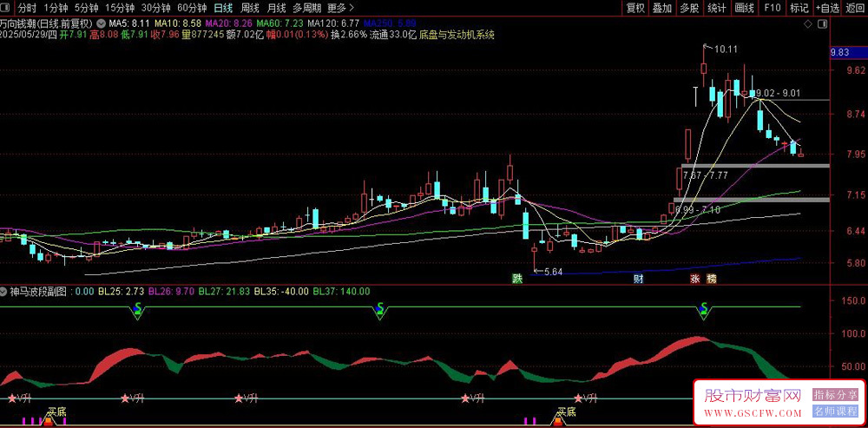Image resolution: width=868 pixels, height=428 pixels.
Task: Click the last S signal marker in subchart
Action: 704,310
